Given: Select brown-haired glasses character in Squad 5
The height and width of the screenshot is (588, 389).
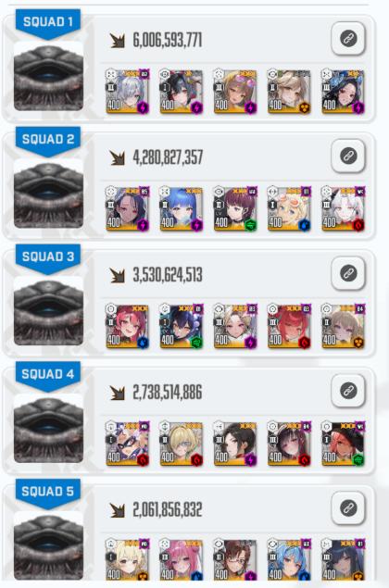Looking at the screenshot, I should point(235,560).
